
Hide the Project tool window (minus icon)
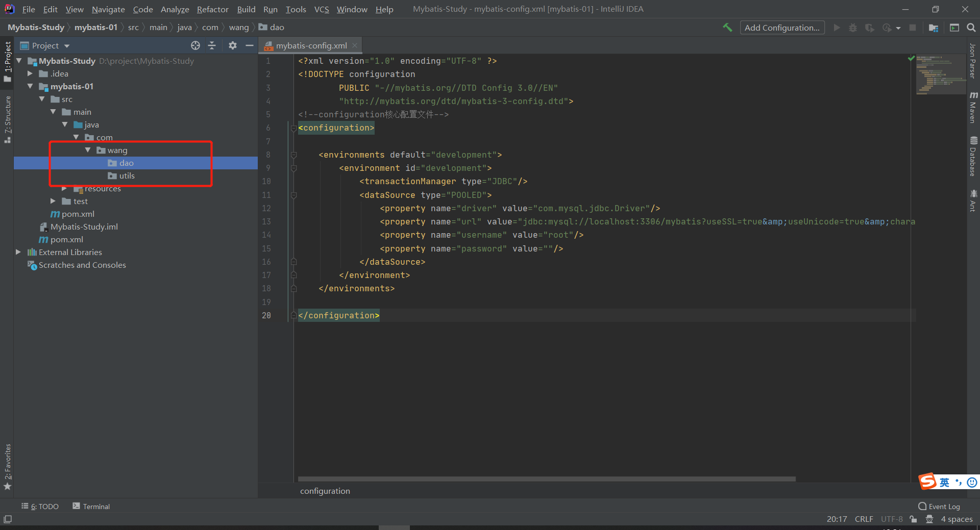249,45
